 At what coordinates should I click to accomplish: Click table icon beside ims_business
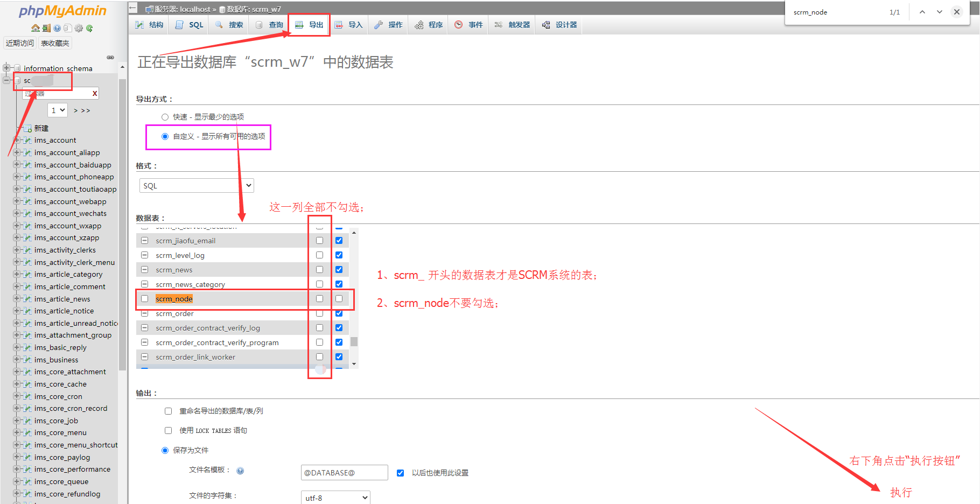[x=27, y=360]
